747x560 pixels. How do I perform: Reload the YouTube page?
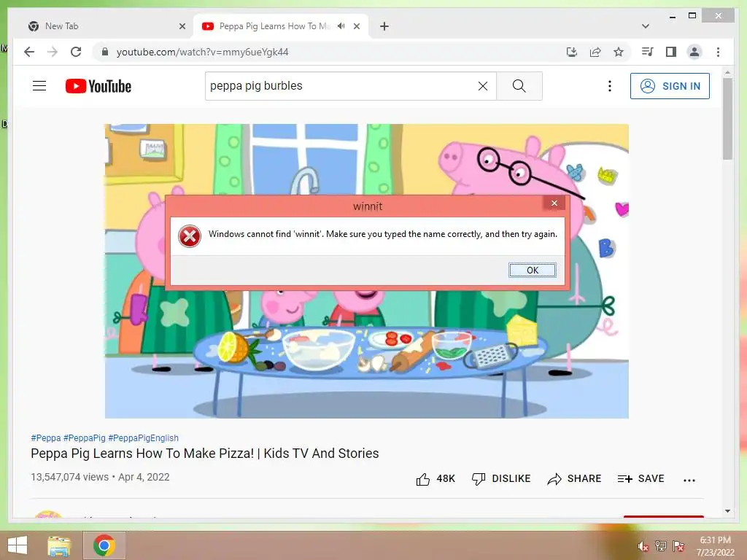click(76, 52)
